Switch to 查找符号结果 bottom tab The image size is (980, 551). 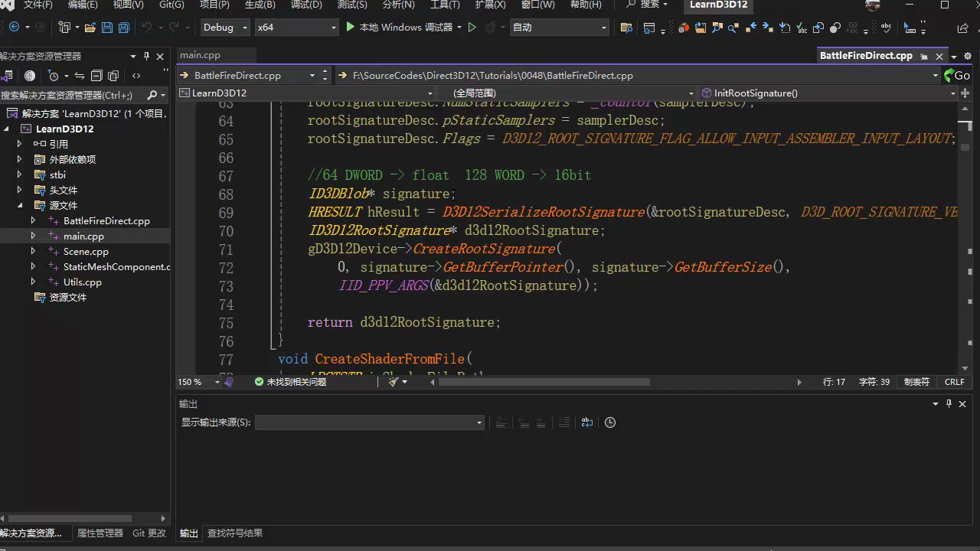235,533
